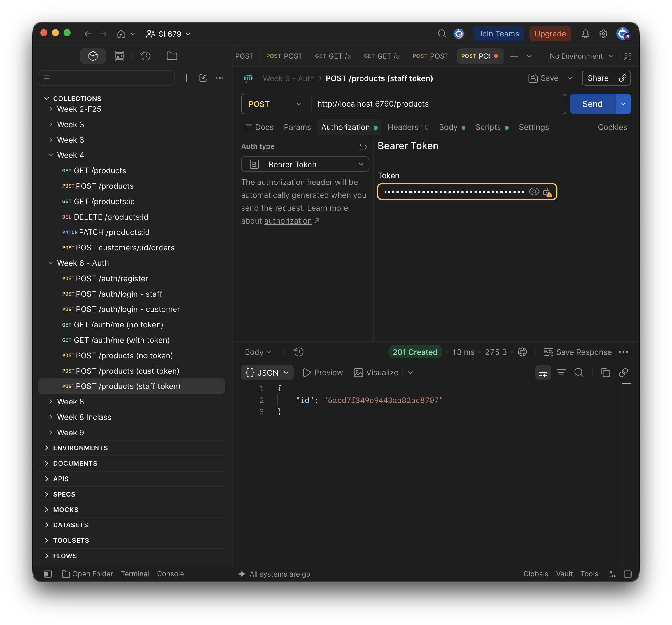The height and width of the screenshot is (625, 672).
Task: Toggle left sidebar visibility in status bar
Action: (x=48, y=574)
